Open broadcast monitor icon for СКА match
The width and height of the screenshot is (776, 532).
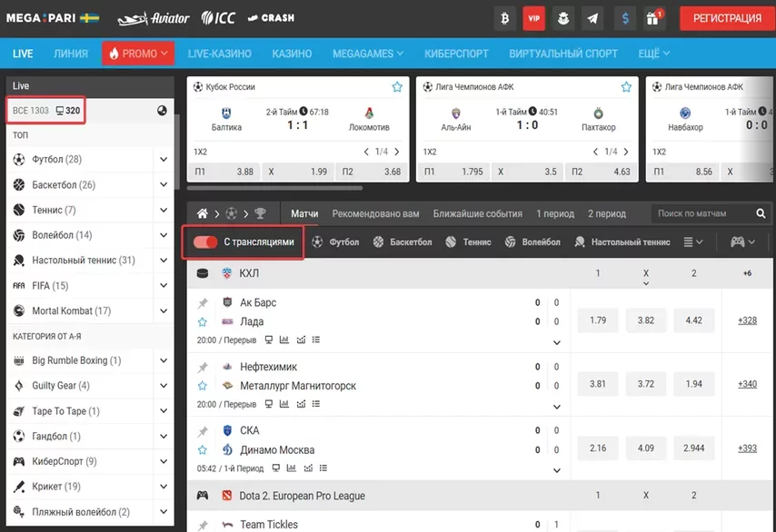click(276, 468)
